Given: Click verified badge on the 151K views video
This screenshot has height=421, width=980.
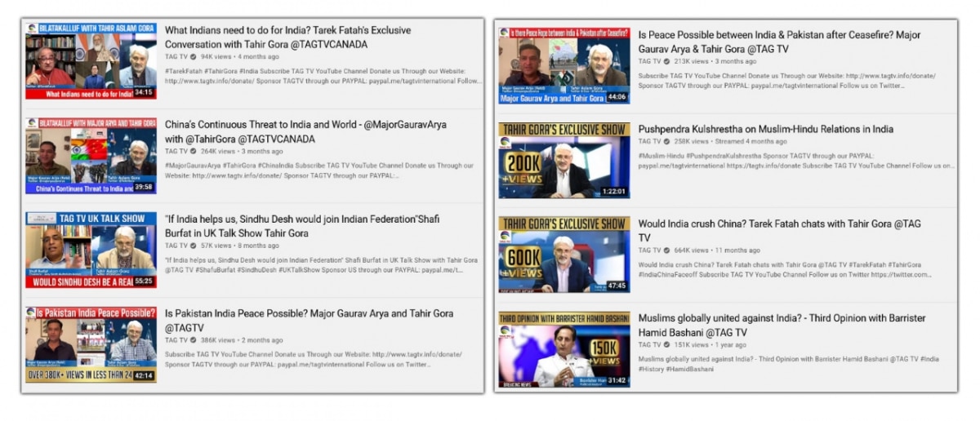Looking at the screenshot, I should [667, 345].
